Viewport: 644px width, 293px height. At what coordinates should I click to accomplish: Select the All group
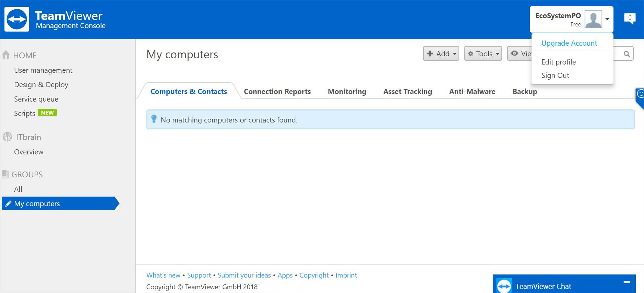click(18, 189)
